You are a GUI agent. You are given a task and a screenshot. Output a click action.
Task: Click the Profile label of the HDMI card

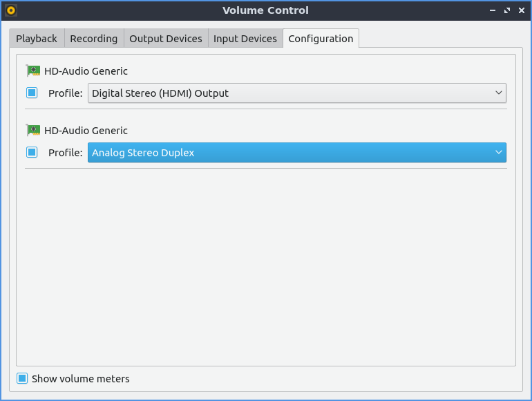pos(65,93)
